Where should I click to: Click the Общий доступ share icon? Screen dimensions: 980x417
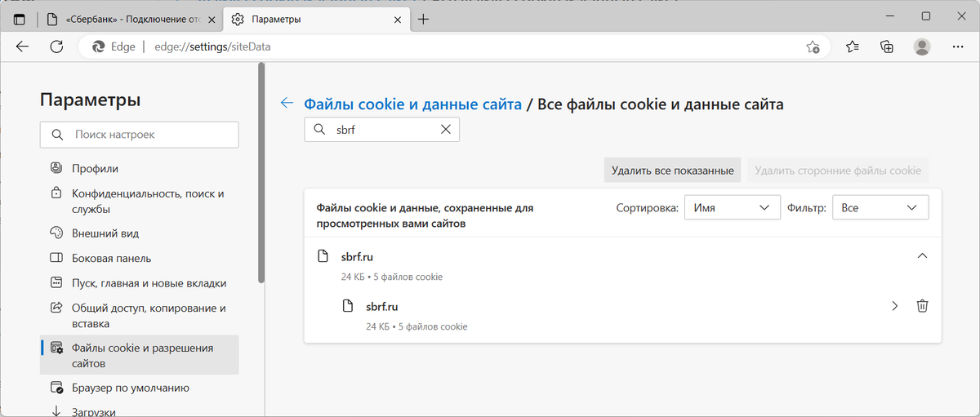tap(56, 308)
